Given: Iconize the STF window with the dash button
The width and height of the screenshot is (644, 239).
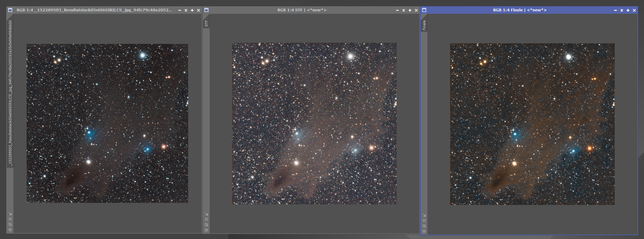Looking at the screenshot, I should pos(397,10).
